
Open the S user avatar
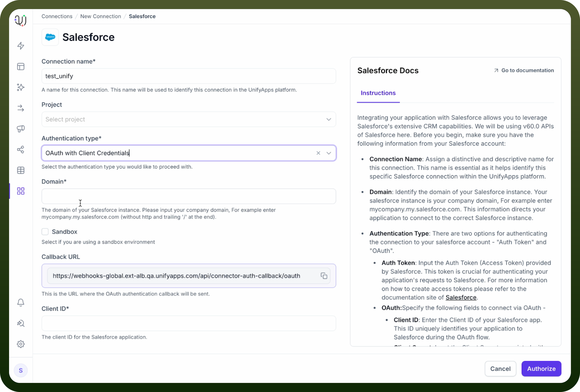[21, 370]
